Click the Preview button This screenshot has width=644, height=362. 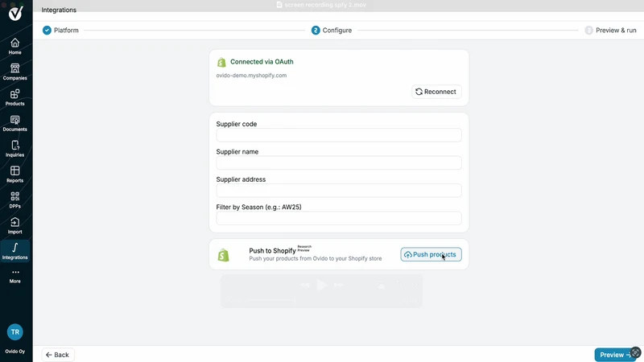click(x=615, y=355)
